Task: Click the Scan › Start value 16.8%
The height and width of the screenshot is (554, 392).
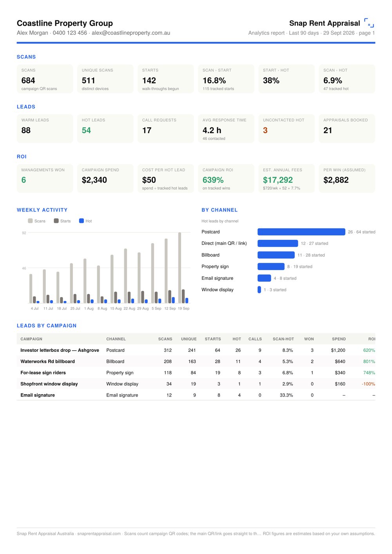Action: 214,80
